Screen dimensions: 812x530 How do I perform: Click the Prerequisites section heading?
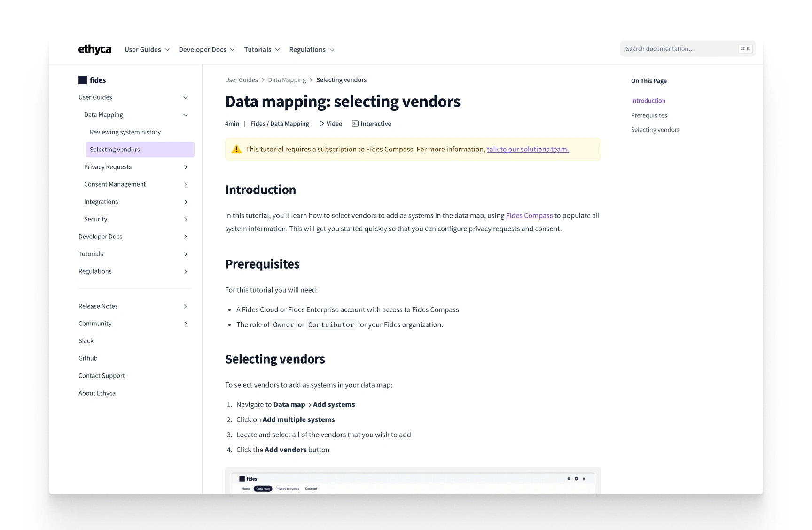262,264
